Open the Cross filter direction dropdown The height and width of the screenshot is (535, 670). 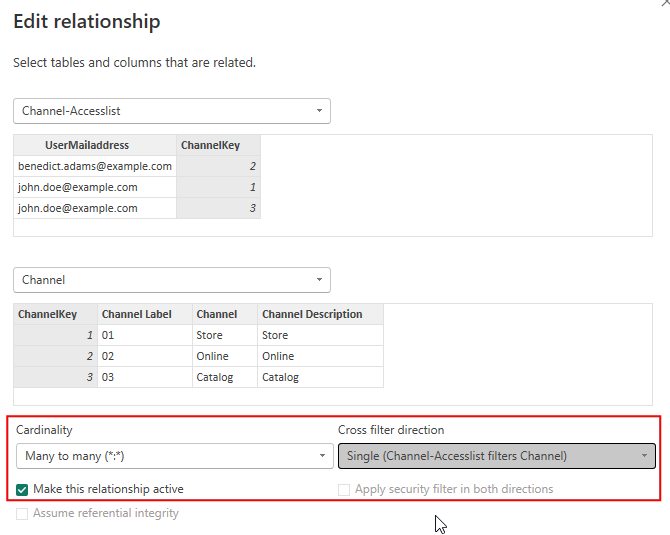(496, 456)
